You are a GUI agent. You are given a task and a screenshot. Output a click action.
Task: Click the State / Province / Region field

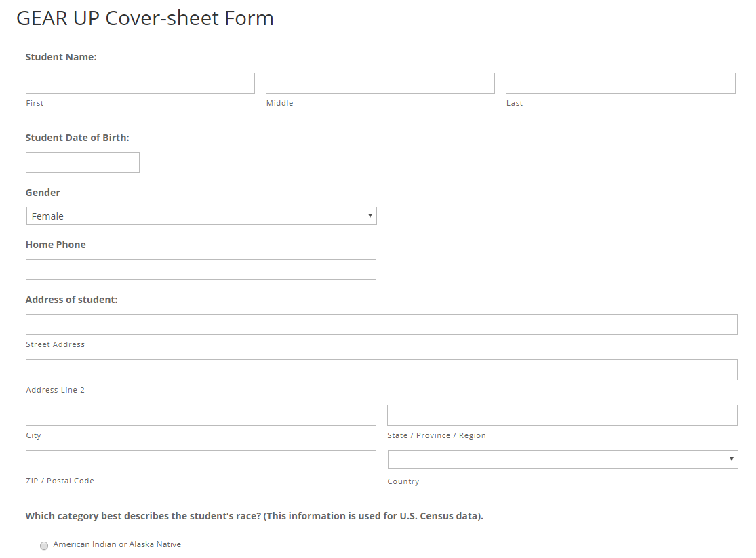[562, 415]
